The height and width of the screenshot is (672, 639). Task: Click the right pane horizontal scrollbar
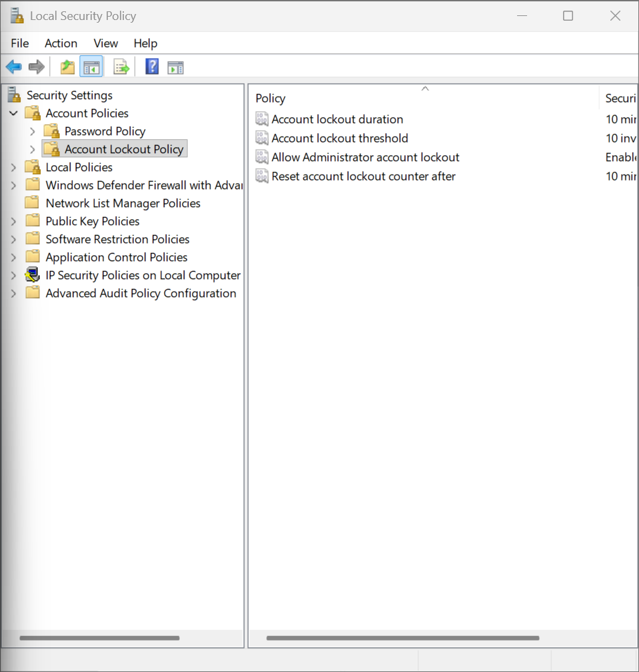pos(402,638)
